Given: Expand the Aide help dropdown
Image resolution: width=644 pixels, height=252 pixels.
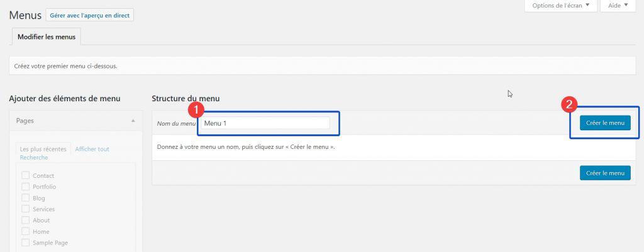Looking at the screenshot, I should 618,6.
